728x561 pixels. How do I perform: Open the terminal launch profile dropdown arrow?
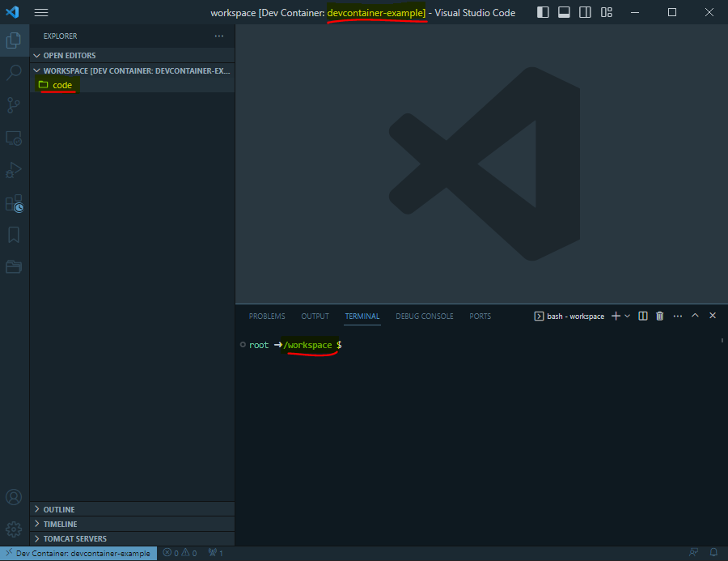[627, 316]
